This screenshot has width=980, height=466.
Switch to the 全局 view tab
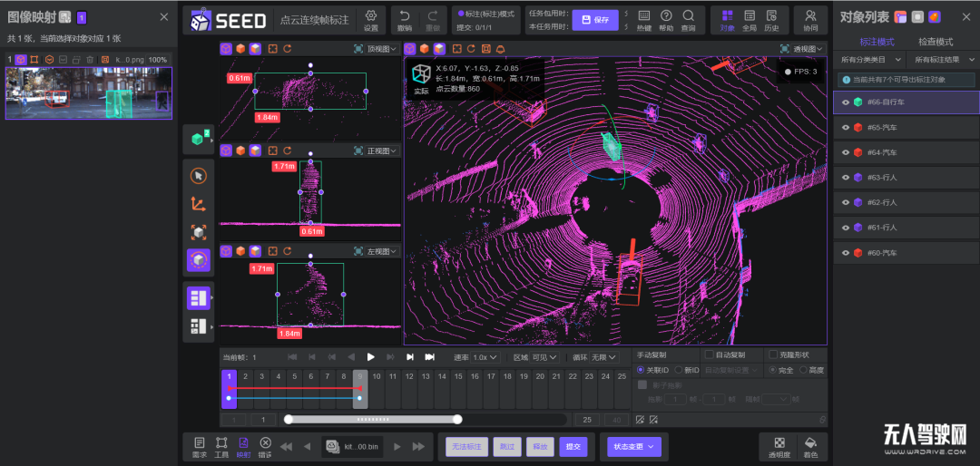point(749,20)
